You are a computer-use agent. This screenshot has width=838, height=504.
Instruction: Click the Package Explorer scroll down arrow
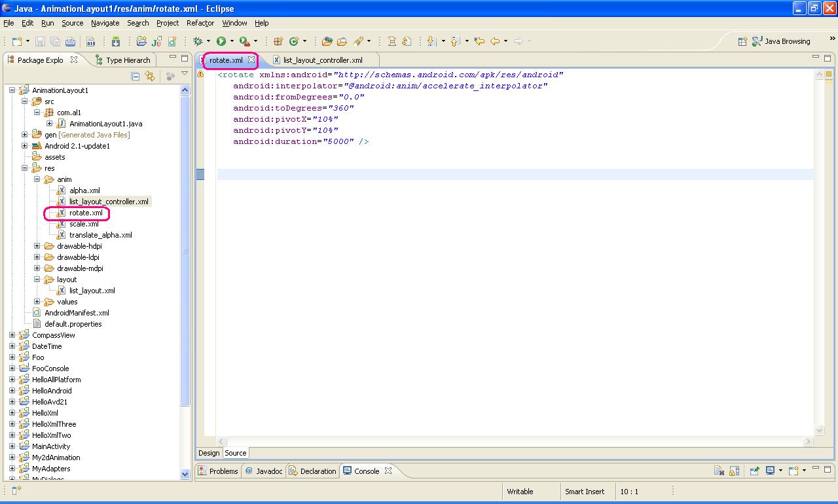click(x=185, y=474)
